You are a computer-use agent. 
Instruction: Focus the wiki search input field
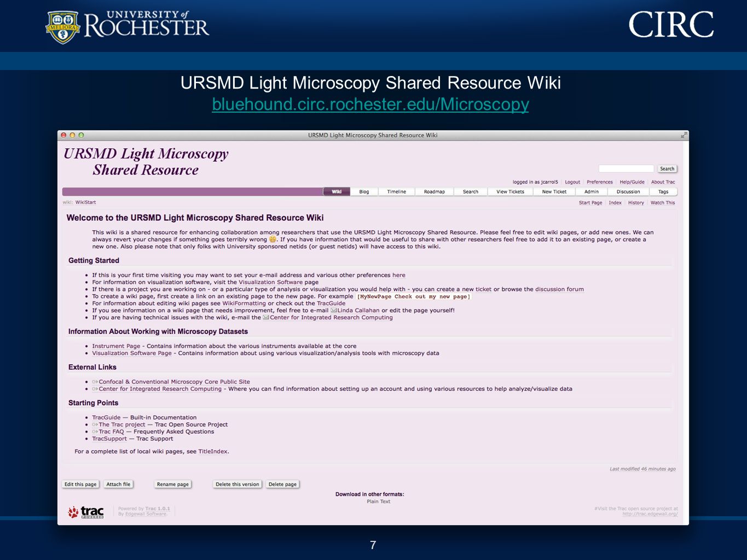coord(626,168)
